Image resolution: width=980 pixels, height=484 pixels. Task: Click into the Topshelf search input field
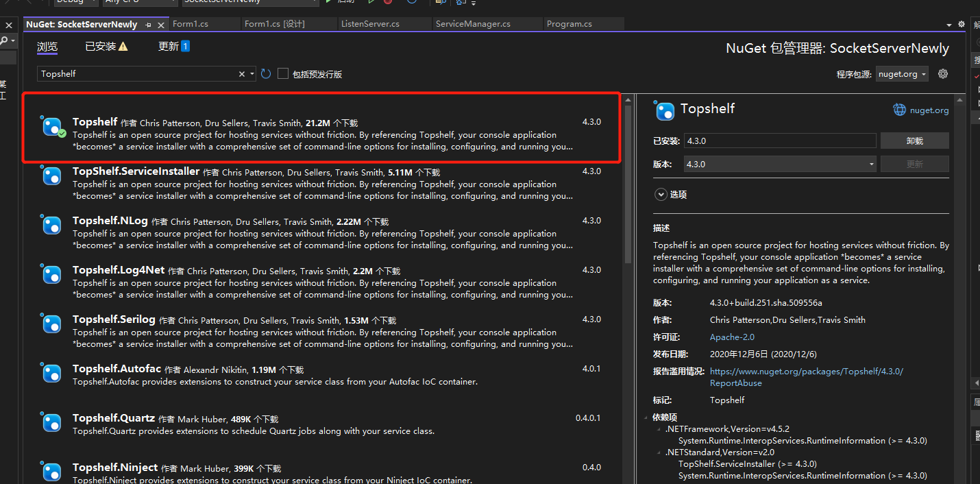point(137,74)
